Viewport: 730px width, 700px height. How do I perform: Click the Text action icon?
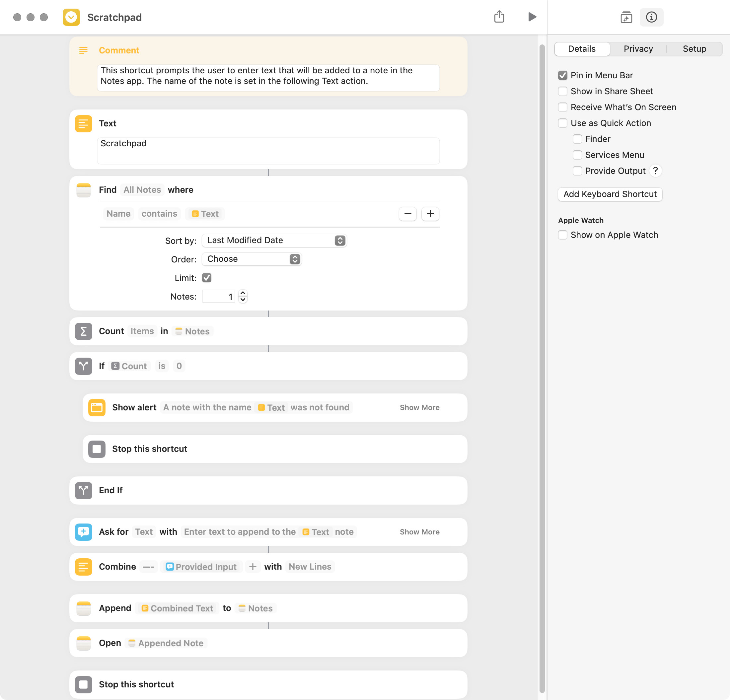83,124
